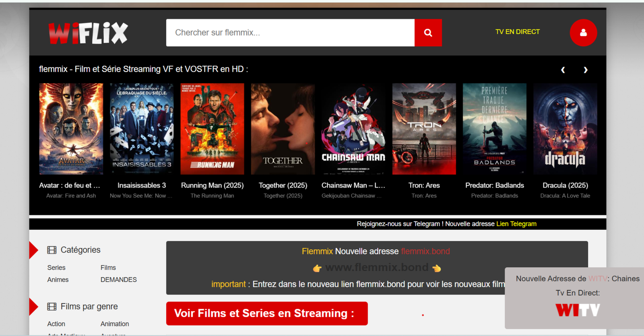Follow the Lien Telegram link
The height and width of the screenshot is (336, 644).
pyautogui.click(x=516, y=224)
